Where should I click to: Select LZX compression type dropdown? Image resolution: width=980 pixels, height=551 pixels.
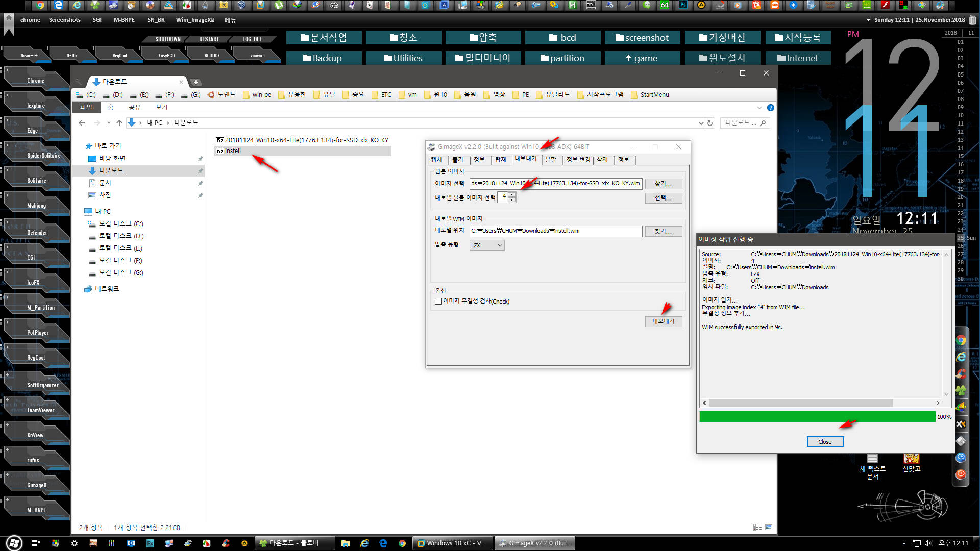click(x=485, y=245)
